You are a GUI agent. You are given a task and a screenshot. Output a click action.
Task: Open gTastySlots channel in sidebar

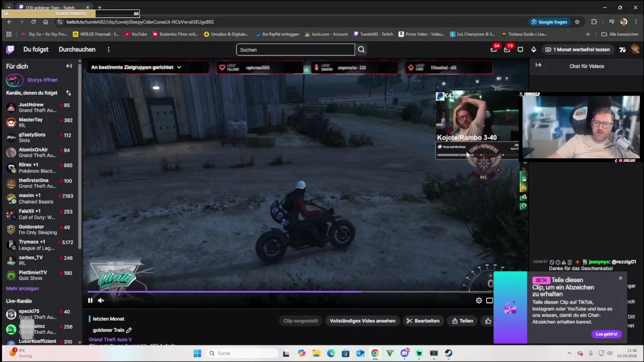point(39,138)
